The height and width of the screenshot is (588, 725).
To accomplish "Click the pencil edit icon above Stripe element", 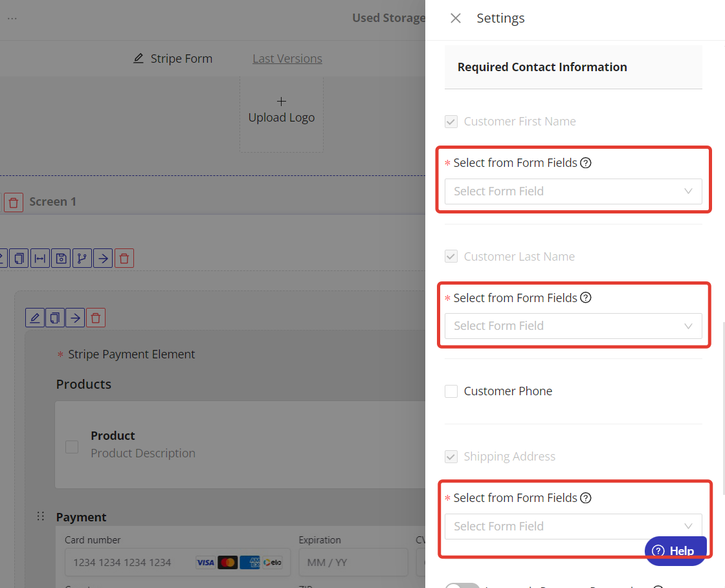I will [x=35, y=318].
